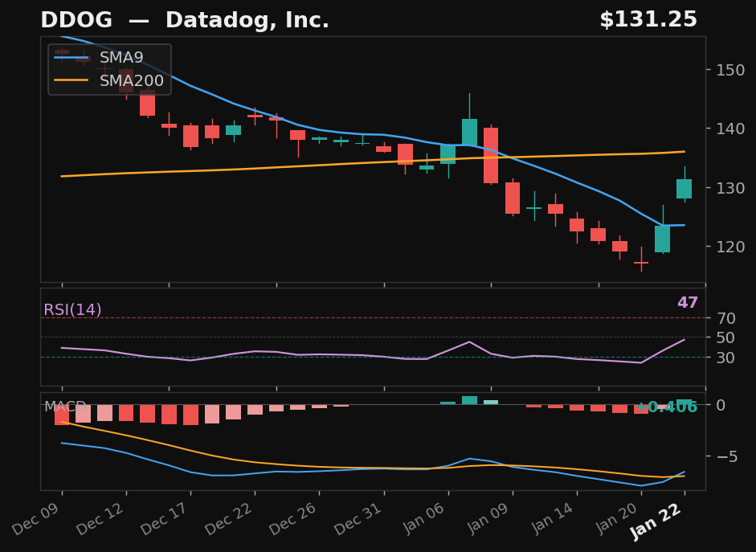
Task: Click the Dec 12 date label
Action: click(100, 519)
